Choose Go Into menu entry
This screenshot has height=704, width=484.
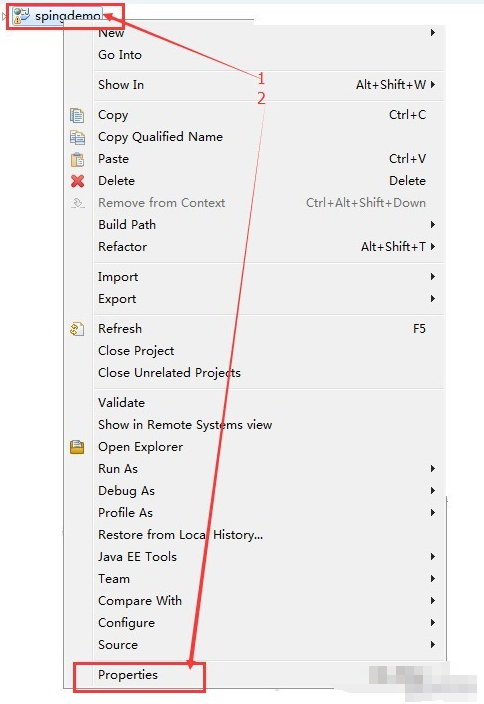pyautogui.click(x=120, y=55)
